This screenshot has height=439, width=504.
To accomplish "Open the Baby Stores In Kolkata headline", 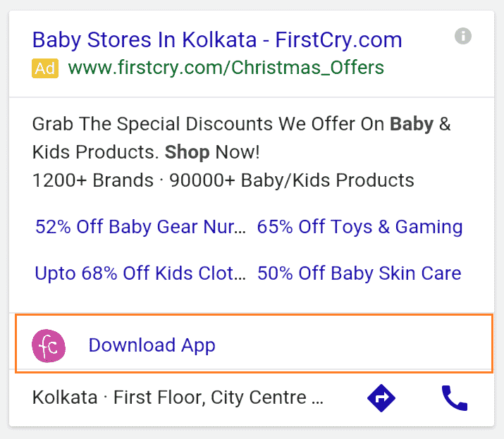I will coord(217,39).
